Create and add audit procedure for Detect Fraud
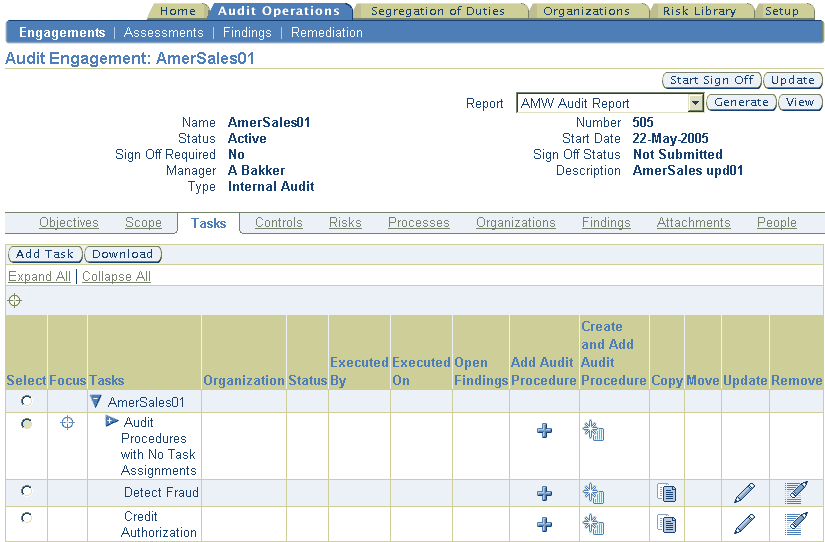Image resolution: width=825 pixels, height=542 pixels. (x=593, y=493)
